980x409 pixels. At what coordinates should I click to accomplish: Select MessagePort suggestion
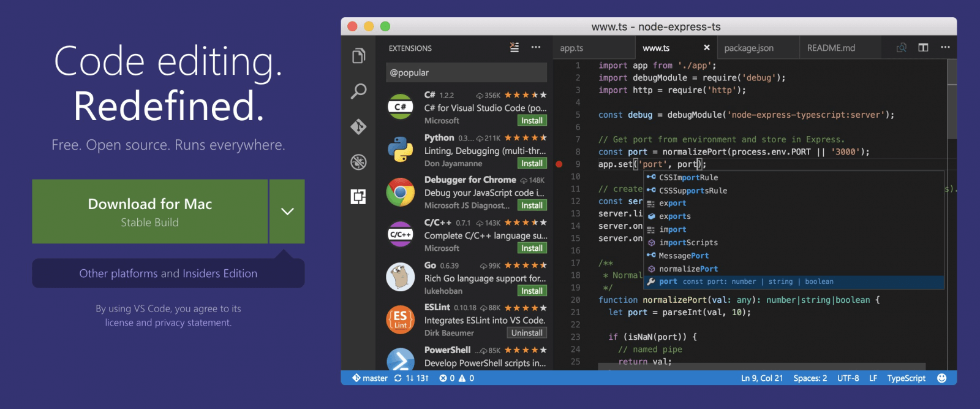click(794, 256)
